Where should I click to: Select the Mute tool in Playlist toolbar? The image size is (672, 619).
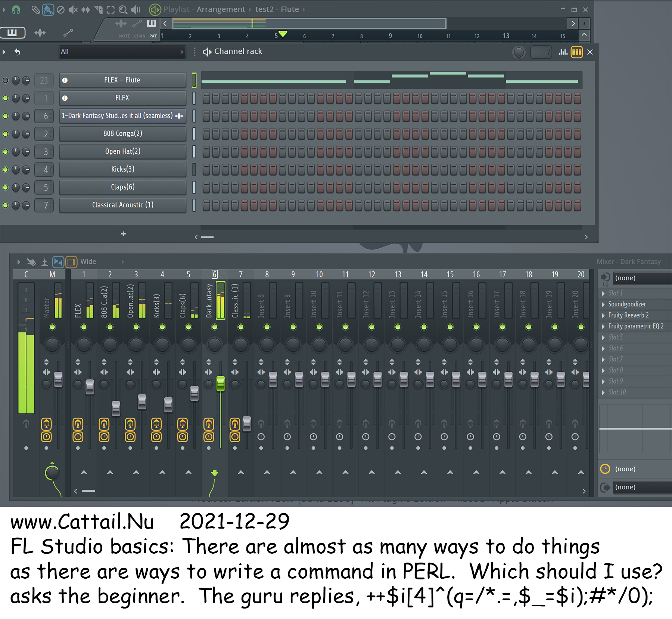73,10
